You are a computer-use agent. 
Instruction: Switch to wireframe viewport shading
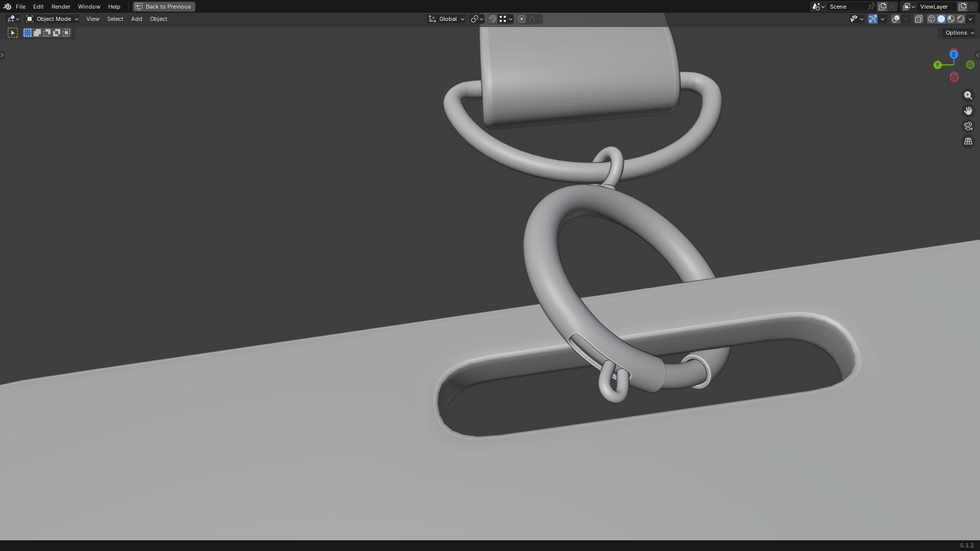932,19
